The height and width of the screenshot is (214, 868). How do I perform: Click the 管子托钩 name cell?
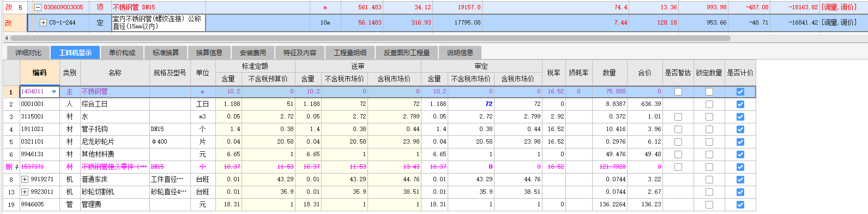pyautogui.click(x=114, y=129)
